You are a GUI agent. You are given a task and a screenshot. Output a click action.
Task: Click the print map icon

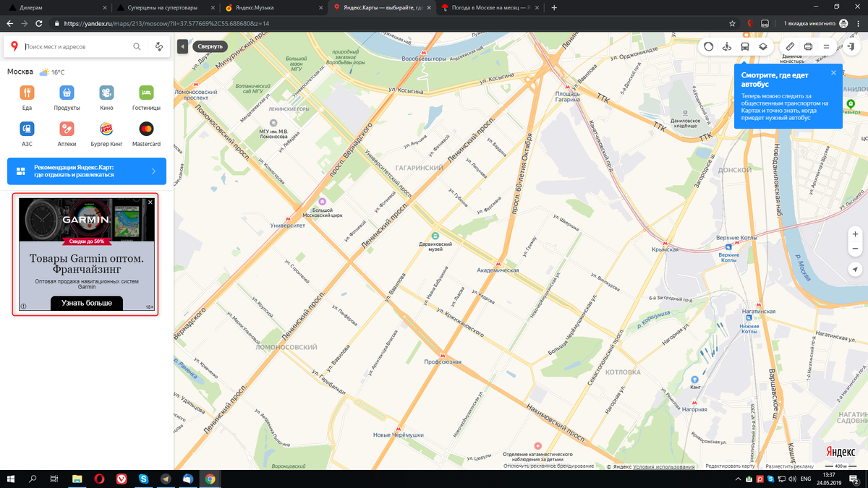point(808,46)
